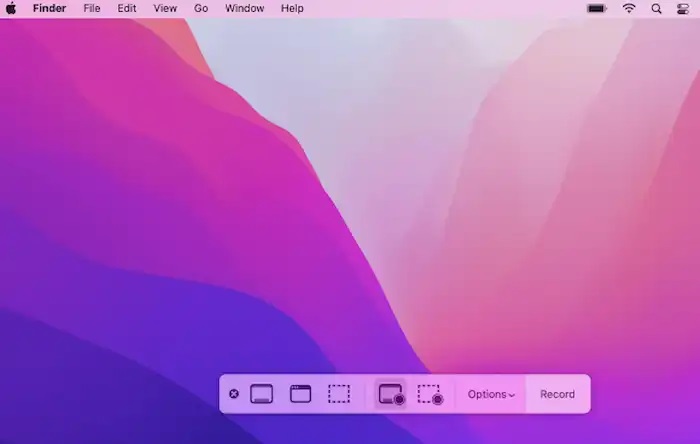This screenshot has width=700, height=444.
Task: Open the Go menu
Action: click(201, 8)
